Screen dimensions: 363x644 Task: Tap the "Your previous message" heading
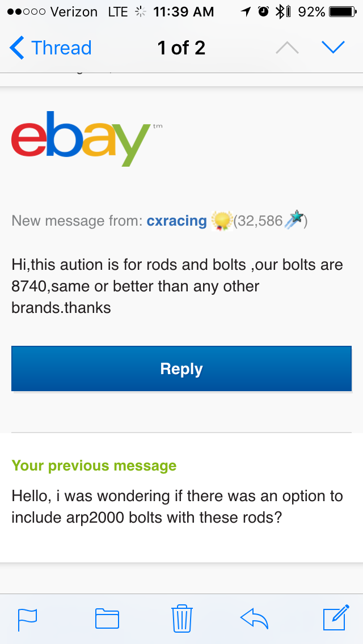94,466
